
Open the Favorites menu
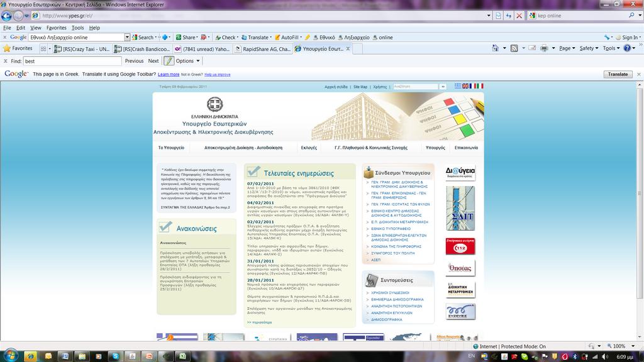(56, 28)
